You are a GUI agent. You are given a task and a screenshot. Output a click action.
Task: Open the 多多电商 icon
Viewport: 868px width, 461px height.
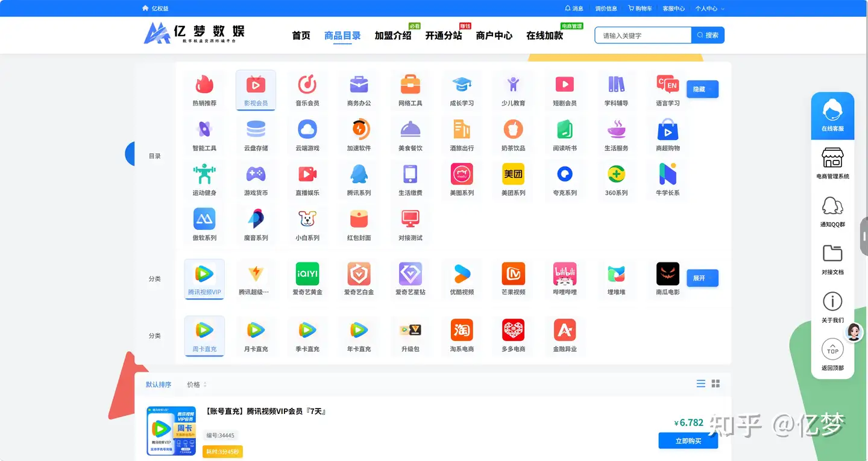pyautogui.click(x=513, y=330)
